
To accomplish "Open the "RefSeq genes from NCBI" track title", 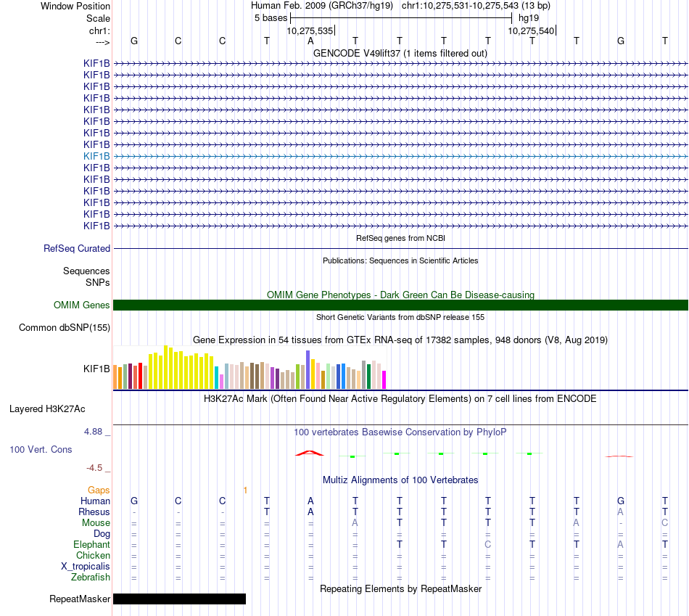I will (400, 238).
